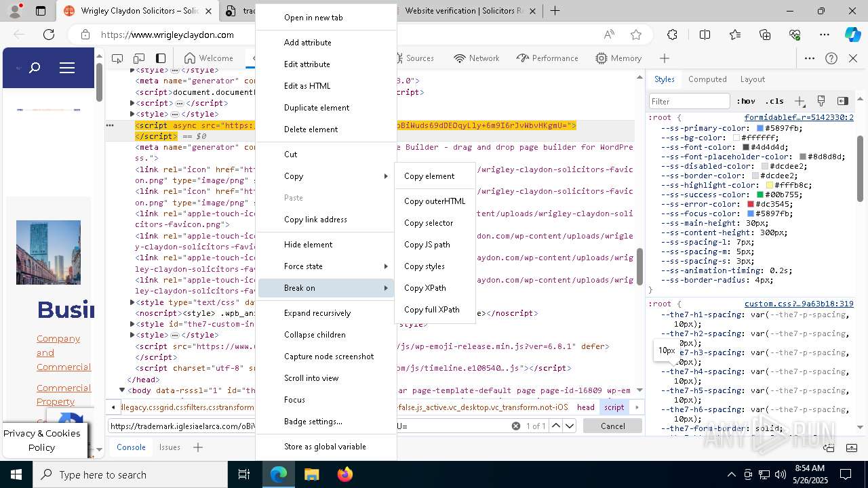Click the --ss-primary-color swatch
This screenshot has width=868, height=488.
click(760, 128)
